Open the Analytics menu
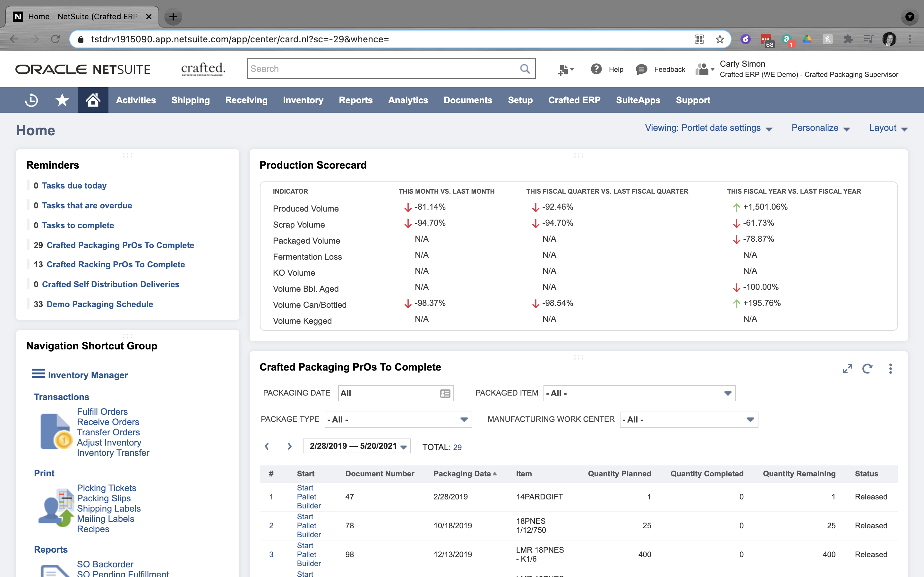 [x=408, y=100]
